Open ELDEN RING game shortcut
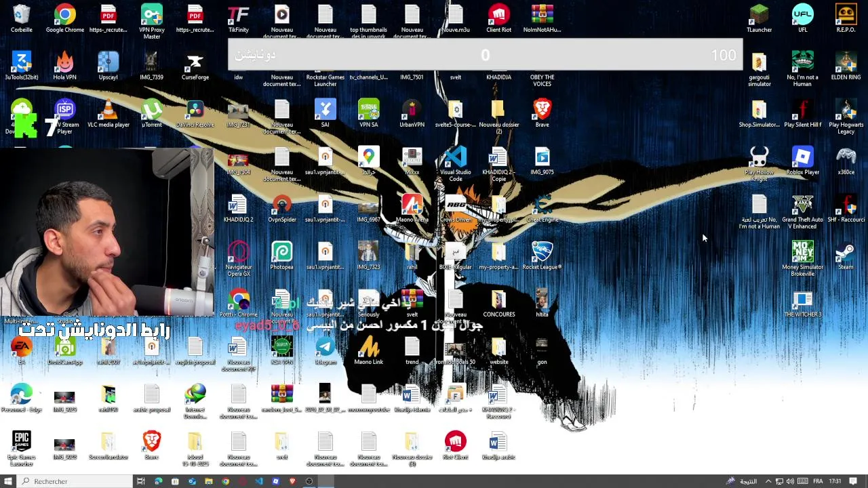 click(x=846, y=66)
